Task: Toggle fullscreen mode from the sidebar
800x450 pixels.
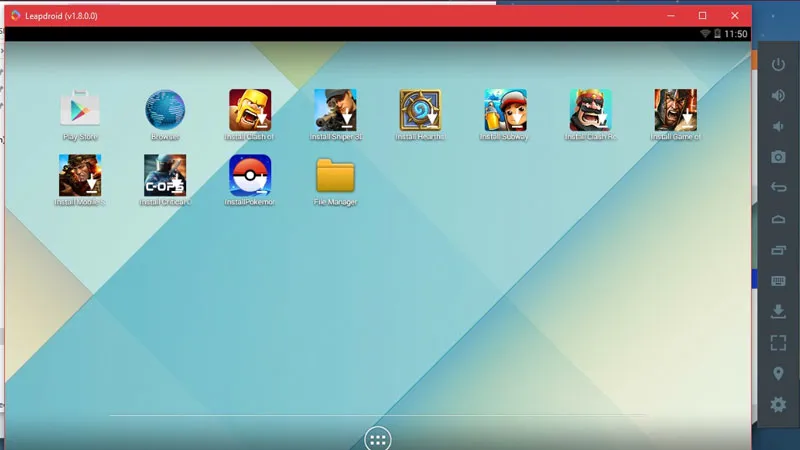Action: pyautogui.click(x=778, y=343)
